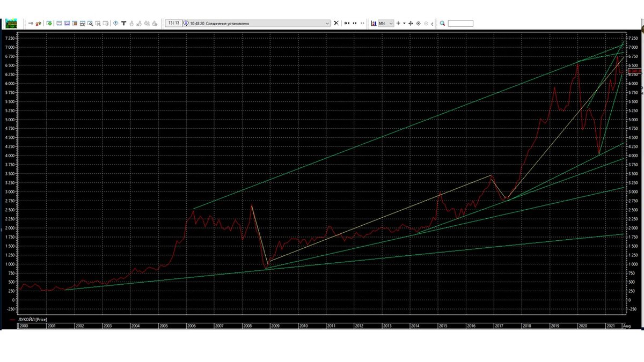Click the blue info balloon icon before T

pyautogui.click(x=115, y=23)
